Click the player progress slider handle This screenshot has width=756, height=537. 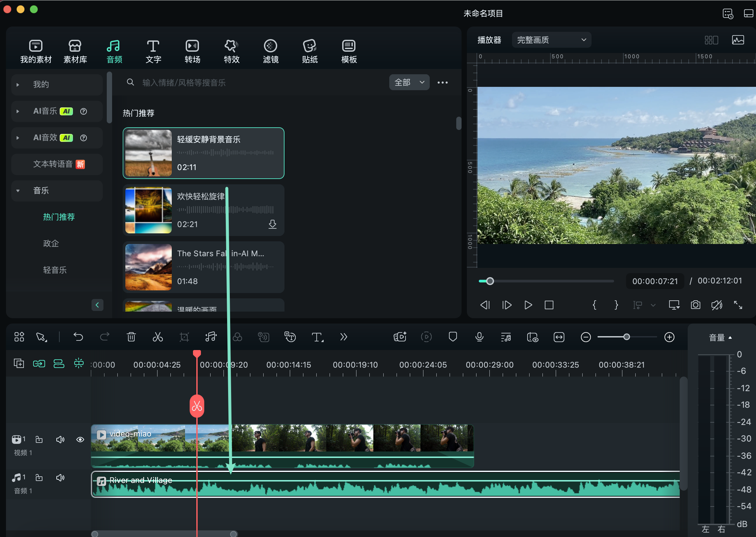click(x=490, y=281)
